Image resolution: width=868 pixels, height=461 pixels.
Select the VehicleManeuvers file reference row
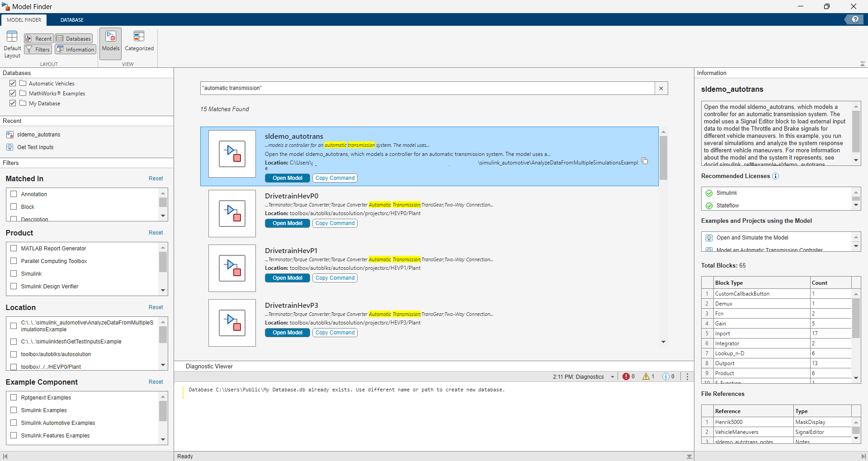point(776,432)
